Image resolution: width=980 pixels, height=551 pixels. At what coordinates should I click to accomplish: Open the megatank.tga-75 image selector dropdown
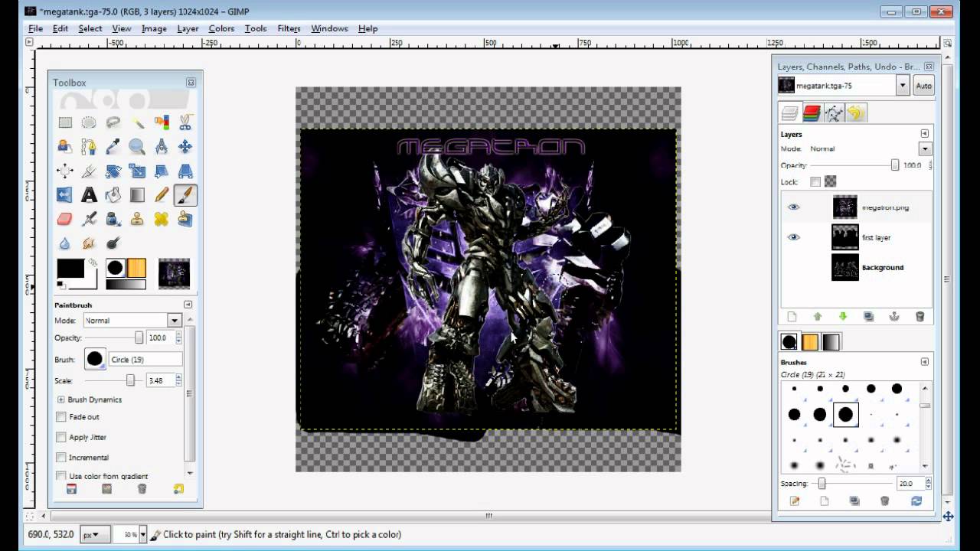click(x=903, y=86)
